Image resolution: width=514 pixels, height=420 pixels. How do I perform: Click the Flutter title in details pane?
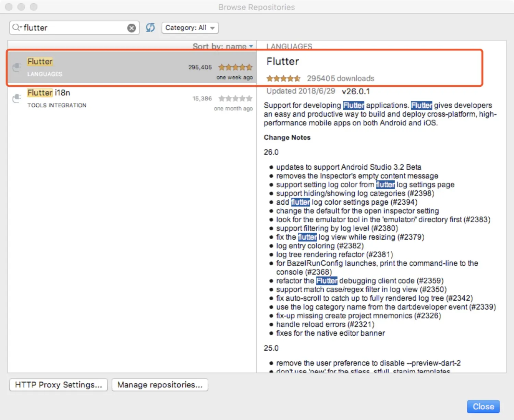283,61
